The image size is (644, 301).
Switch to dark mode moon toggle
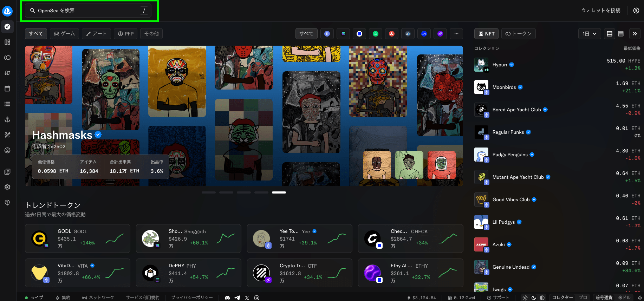[x=534, y=297]
